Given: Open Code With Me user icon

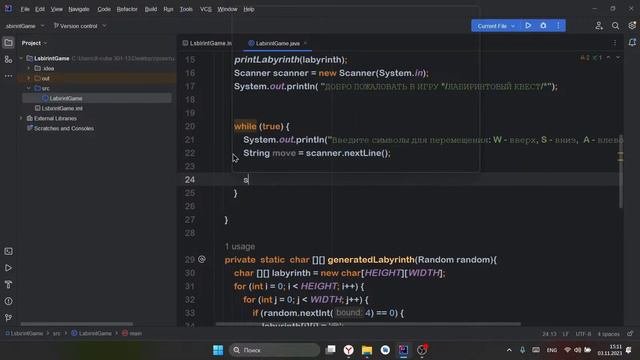Looking at the screenshot, I should pyautogui.click(x=599, y=26).
